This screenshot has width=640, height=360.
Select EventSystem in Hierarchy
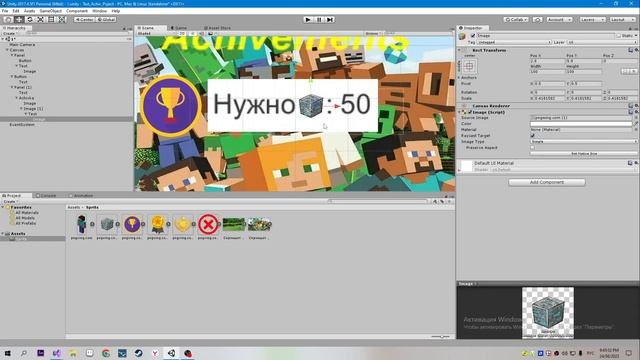click(x=22, y=124)
